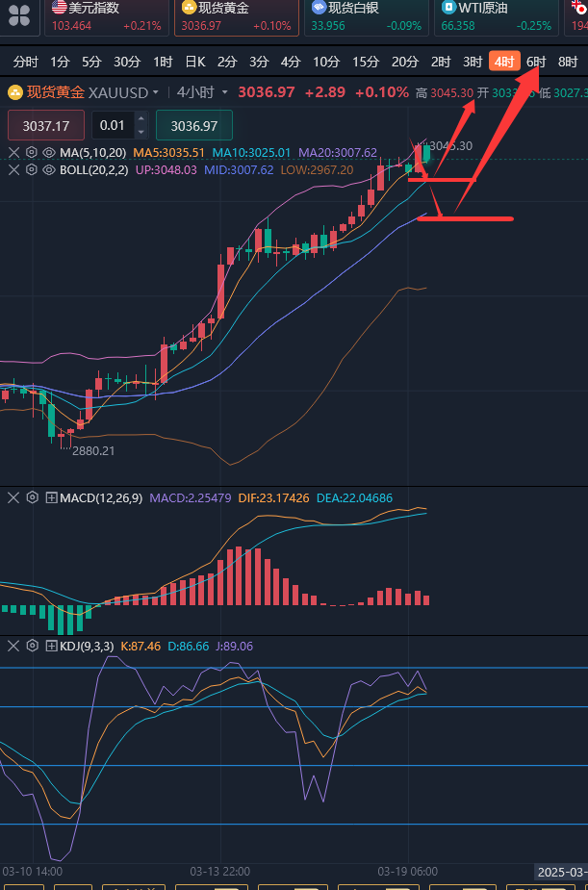Click the DIF:23.17426 value

(x=273, y=498)
